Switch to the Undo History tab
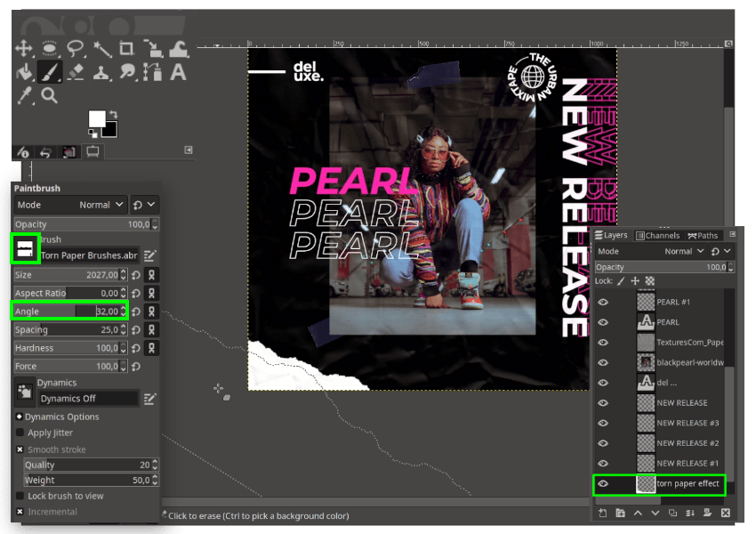756x534 pixels. [x=45, y=152]
